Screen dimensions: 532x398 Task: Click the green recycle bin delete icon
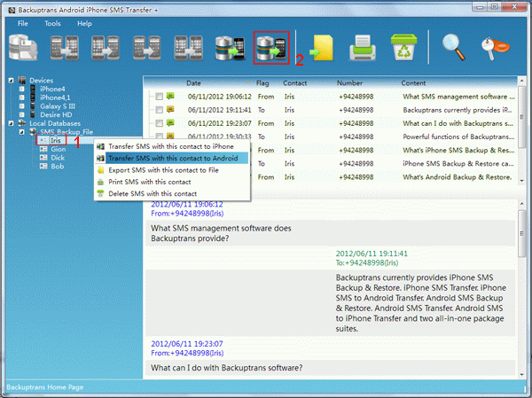[x=403, y=47]
